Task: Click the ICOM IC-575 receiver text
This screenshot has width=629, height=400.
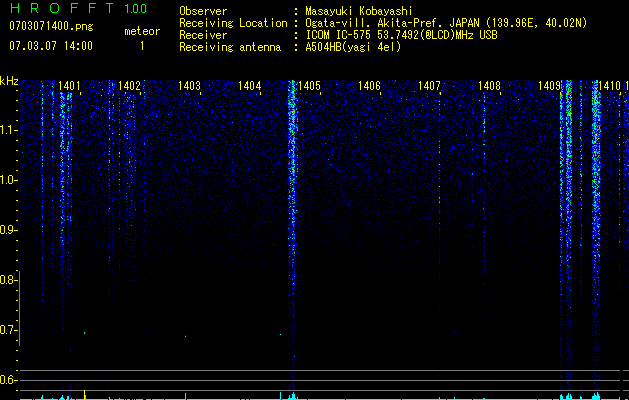Action: point(401,35)
